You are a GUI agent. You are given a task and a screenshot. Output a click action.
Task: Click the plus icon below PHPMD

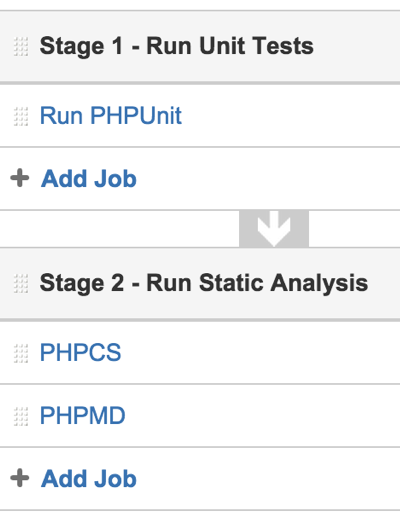pyautogui.click(x=19, y=478)
